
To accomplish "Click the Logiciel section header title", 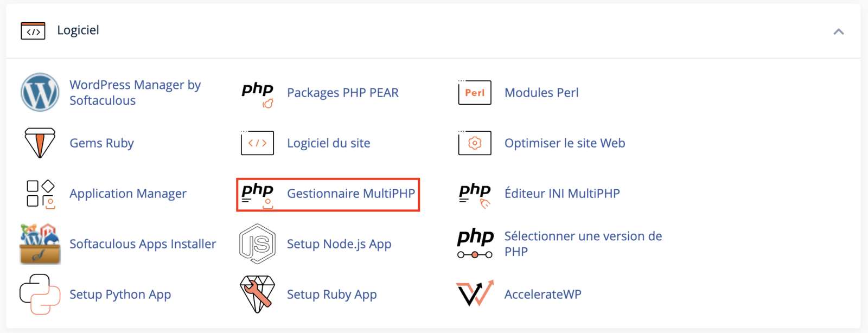I will point(78,30).
